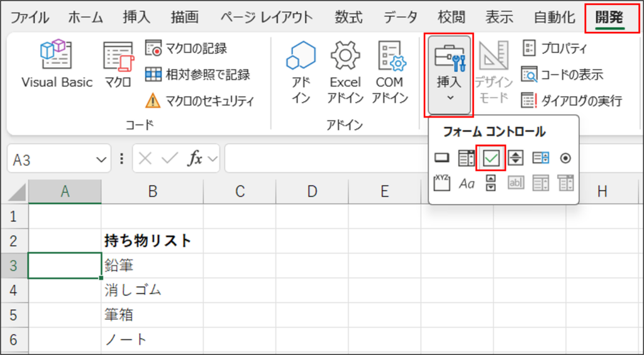Click コードの表示 view code
The image size is (644, 355).
coord(562,75)
